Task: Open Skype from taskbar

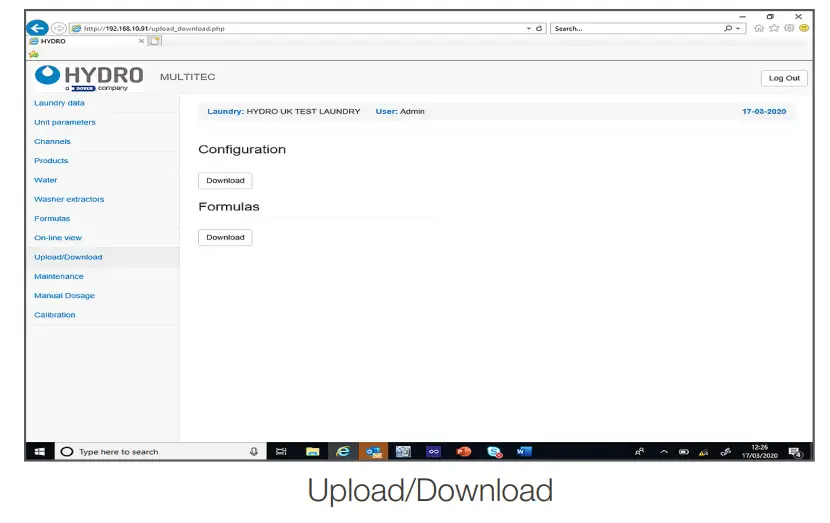Action: [494, 452]
